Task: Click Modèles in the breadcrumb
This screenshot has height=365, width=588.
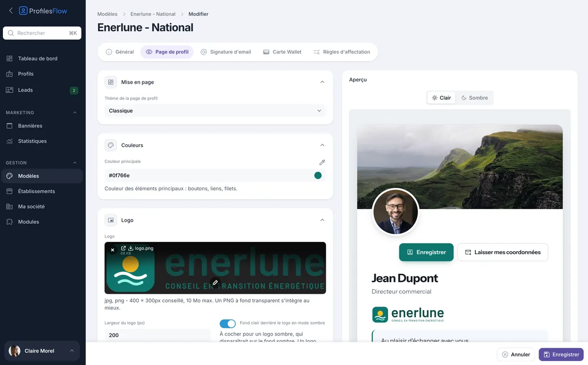Action: [x=107, y=14]
